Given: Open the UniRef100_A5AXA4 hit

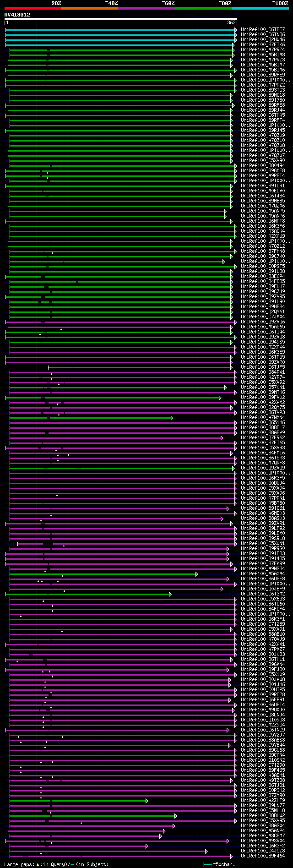Looking at the screenshot, I should [x=263, y=574].
